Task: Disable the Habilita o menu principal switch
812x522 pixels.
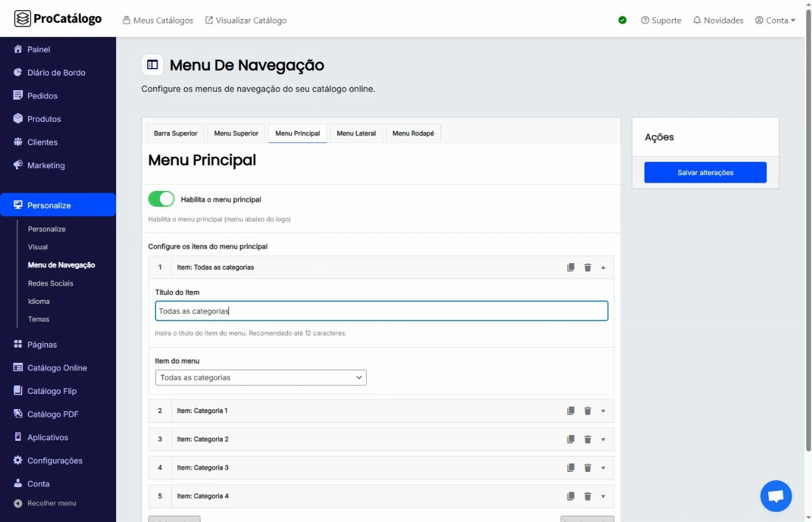Action: 161,199
